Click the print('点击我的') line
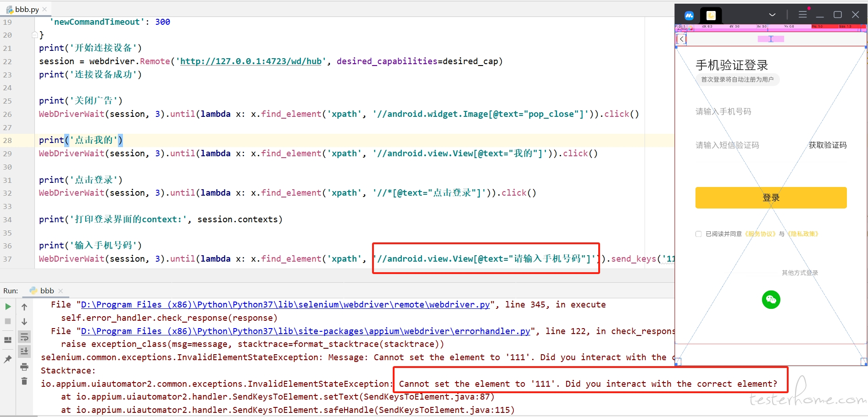 click(81, 140)
